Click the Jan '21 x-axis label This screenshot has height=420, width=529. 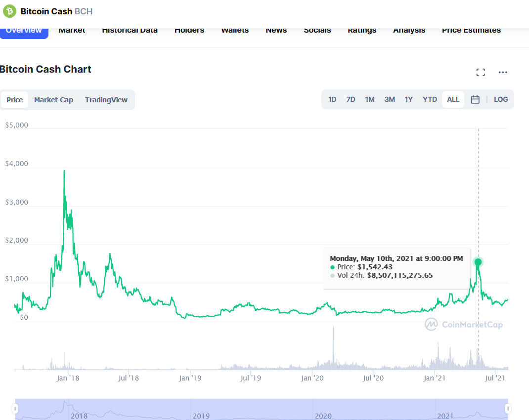click(x=435, y=378)
